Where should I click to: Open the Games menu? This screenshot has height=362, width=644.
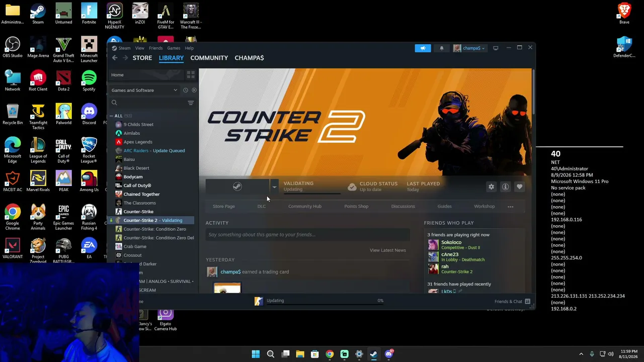tap(174, 48)
